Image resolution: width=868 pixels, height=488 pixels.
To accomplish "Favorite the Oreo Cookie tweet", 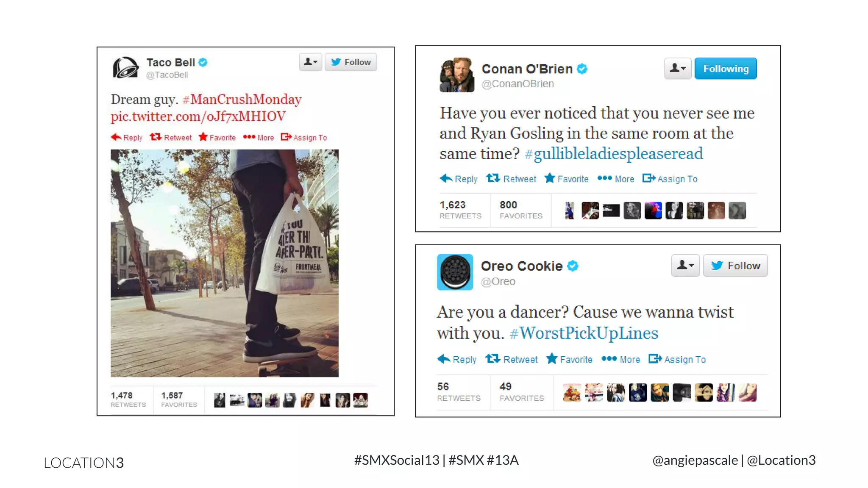I will (x=569, y=359).
